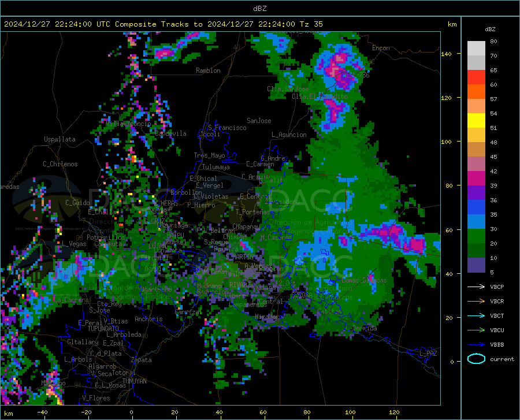The image size is (520, 420).
Task: Click the Villavicencio map label
Action: pos(129,124)
